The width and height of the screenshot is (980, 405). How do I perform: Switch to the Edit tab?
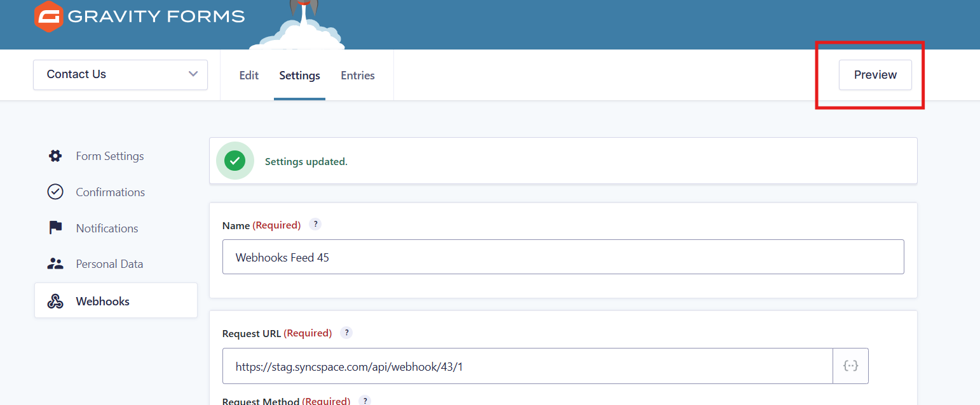248,76
